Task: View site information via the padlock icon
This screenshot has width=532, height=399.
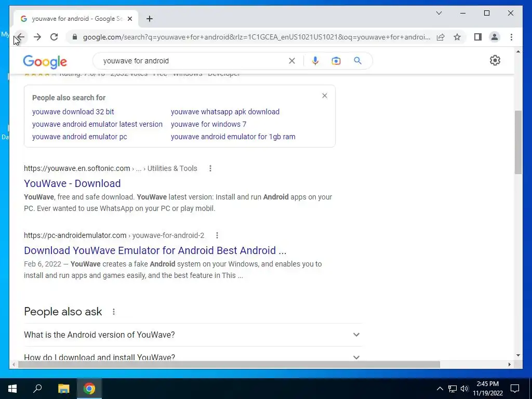Action: click(x=75, y=37)
